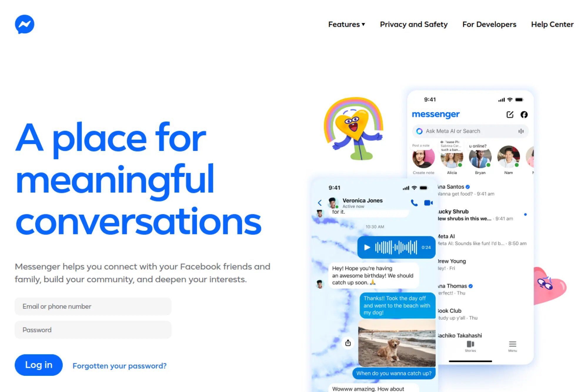The height and width of the screenshot is (392, 588).
Task: Open the Features dropdown
Action: pos(346,24)
